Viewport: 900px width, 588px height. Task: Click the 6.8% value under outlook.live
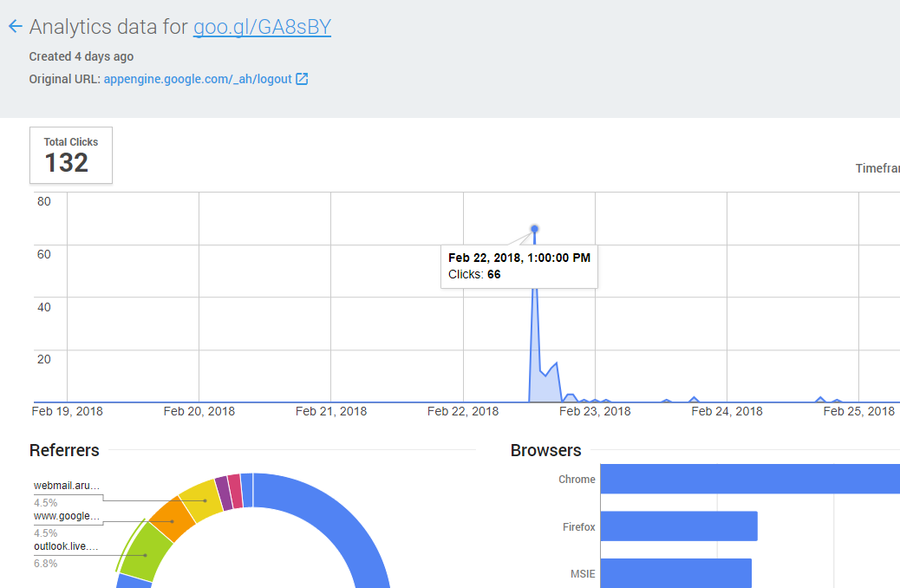tap(46, 564)
